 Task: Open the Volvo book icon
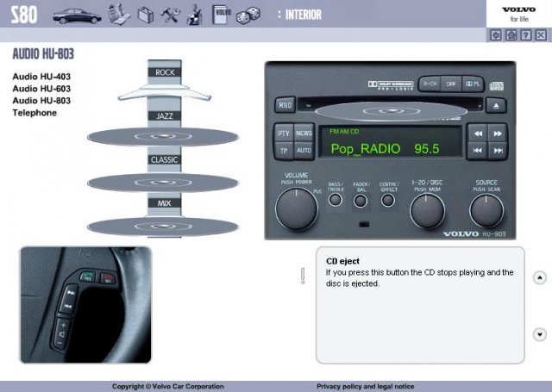click(222, 15)
